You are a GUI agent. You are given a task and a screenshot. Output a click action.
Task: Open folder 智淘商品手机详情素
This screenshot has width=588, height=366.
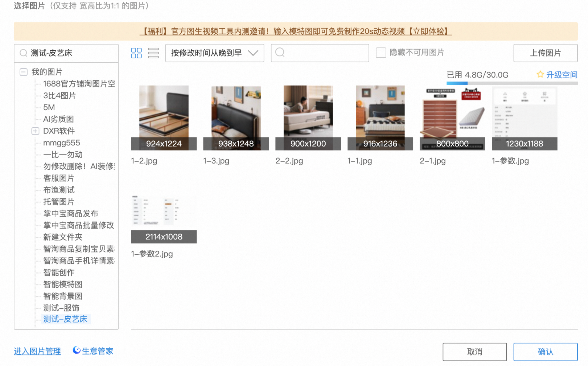click(79, 261)
